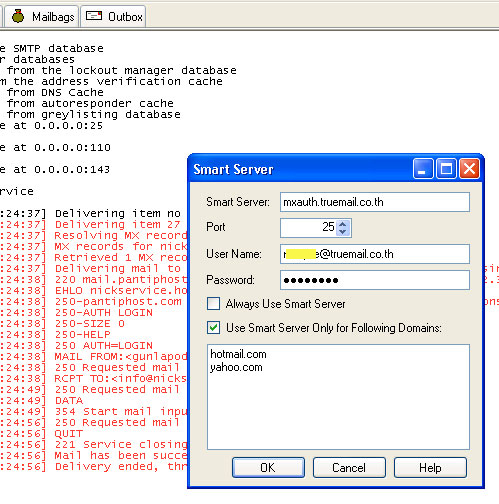The width and height of the screenshot is (499, 504).
Task: Click the User Name field
Action: 375,254
